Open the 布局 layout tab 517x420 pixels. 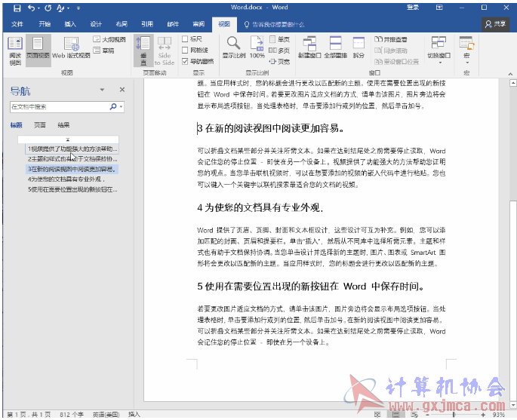point(122,24)
